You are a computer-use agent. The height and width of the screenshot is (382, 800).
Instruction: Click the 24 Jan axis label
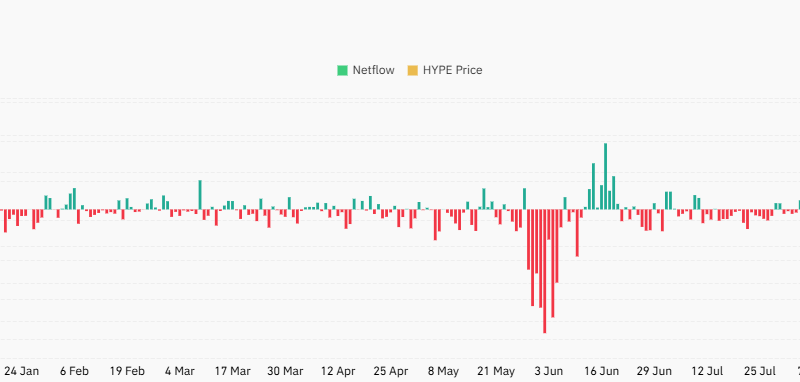[21, 371]
